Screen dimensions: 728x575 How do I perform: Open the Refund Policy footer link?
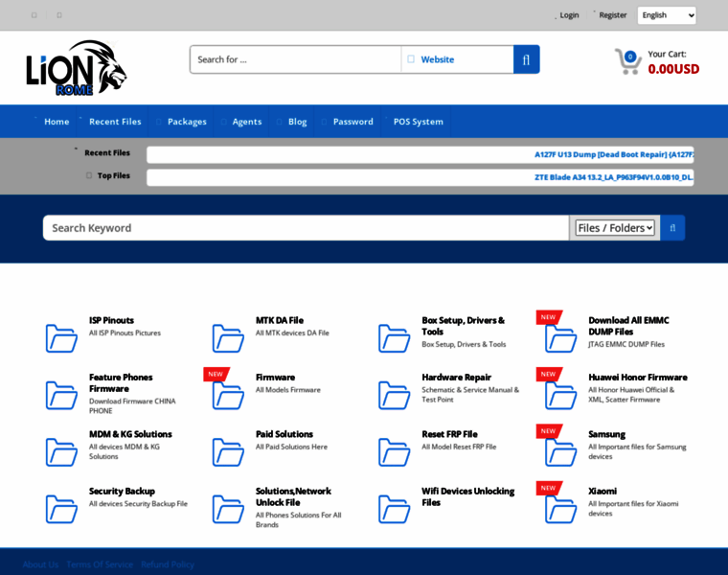coord(168,564)
